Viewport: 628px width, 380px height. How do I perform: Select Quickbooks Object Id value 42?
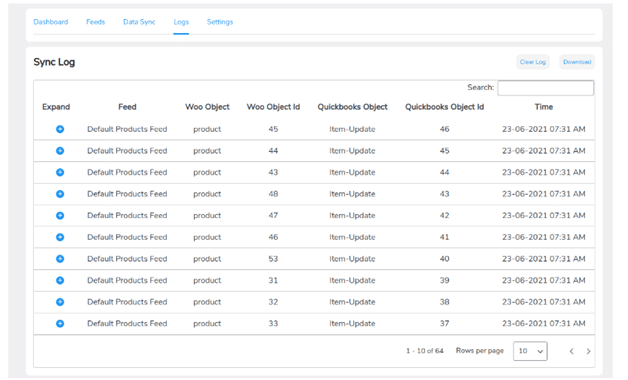coord(445,215)
